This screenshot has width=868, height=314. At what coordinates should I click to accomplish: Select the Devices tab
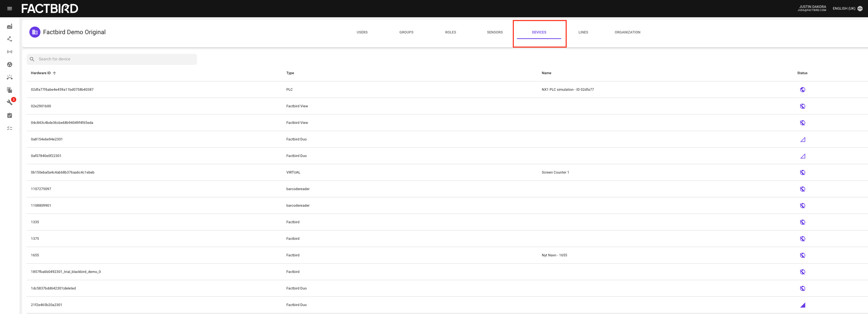[x=539, y=32]
